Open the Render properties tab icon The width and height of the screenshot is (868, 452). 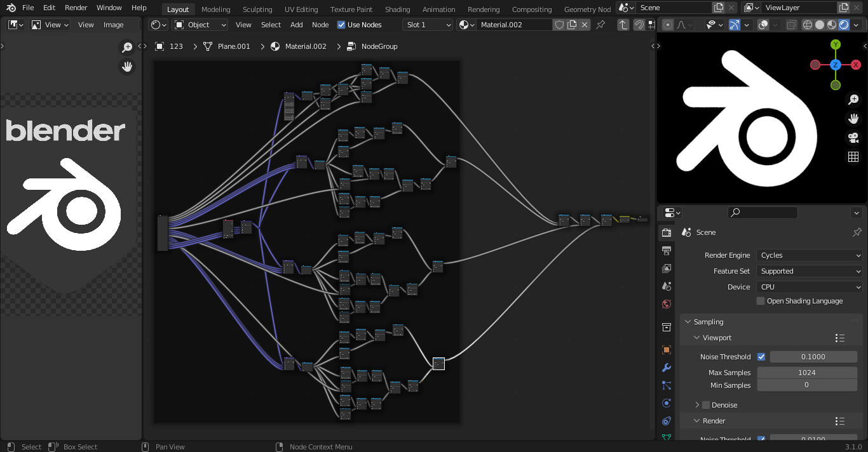[667, 233]
